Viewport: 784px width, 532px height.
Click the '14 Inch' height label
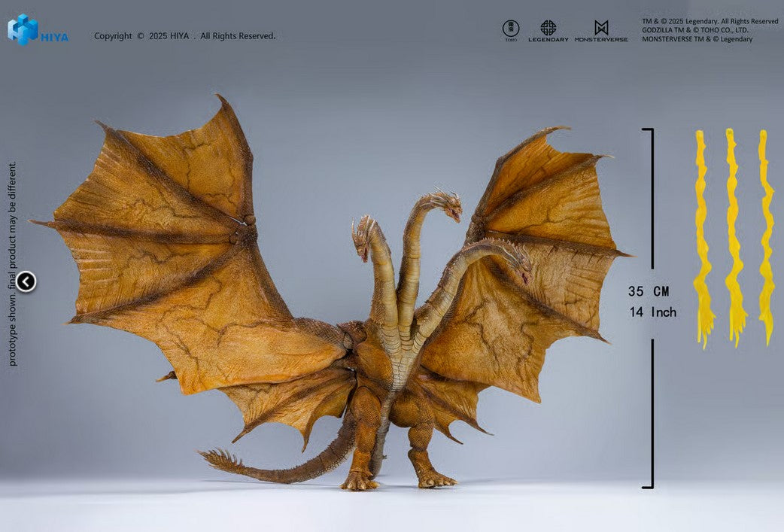pyautogui.click(x=652, y=312)
